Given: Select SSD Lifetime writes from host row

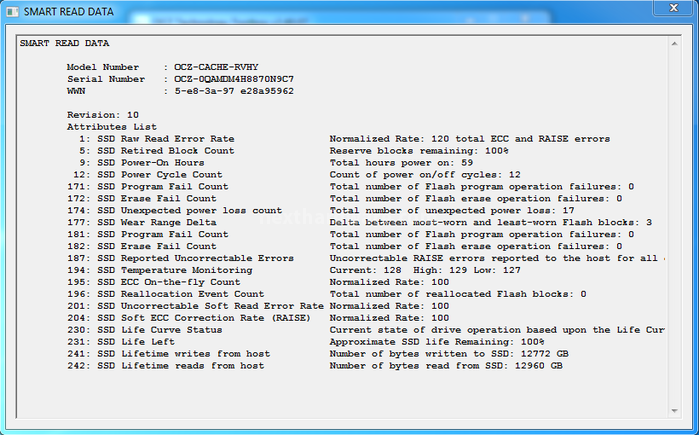Looking at the screenshot, I should (318, 354).
